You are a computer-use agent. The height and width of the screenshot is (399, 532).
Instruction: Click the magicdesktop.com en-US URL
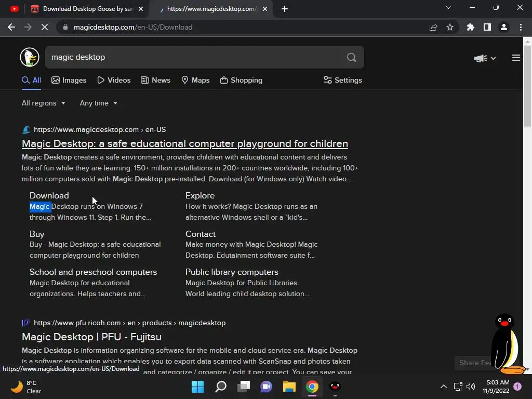[x=100, y=129]
